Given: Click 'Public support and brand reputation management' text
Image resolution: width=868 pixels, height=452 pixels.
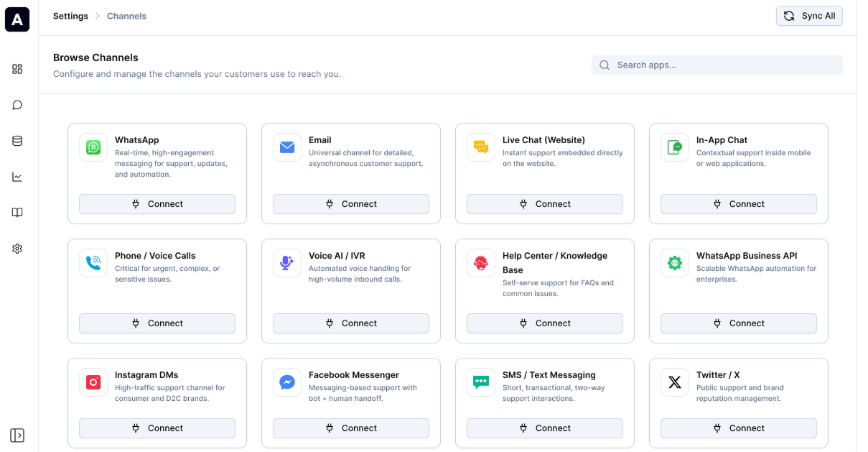Looking at the screenshot, I should point(740,393).
